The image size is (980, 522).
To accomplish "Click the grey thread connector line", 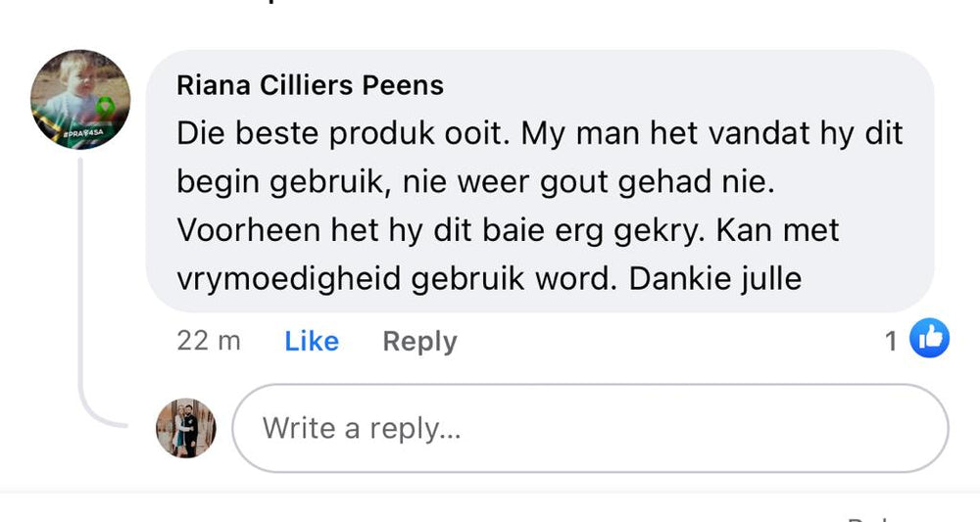I will click(x=82, y=294).
